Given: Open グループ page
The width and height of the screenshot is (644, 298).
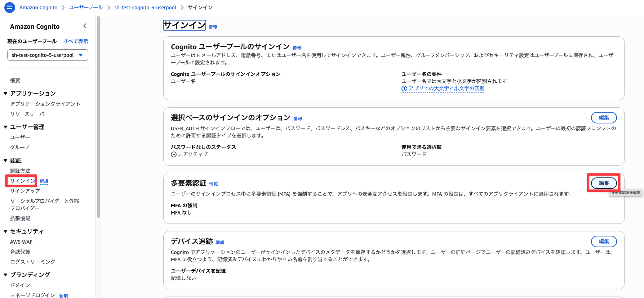Looking at the screenshot, I should point(20,148).
